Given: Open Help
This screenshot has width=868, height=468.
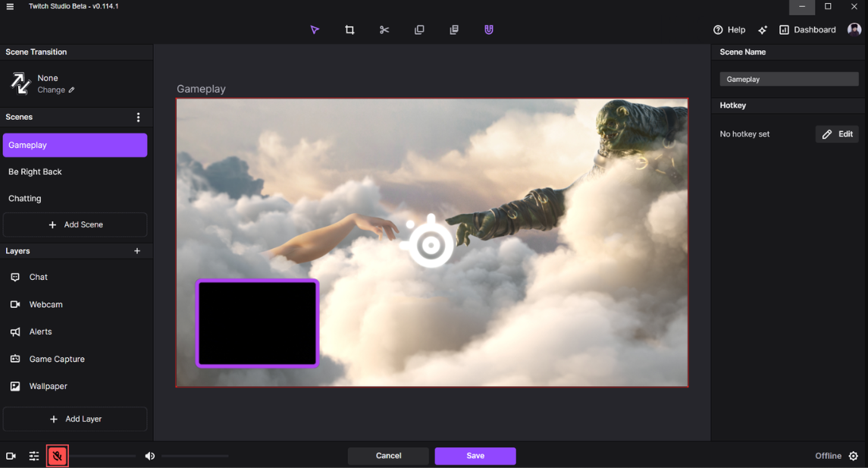Looking at the screenshot, I should pos(729,30).
